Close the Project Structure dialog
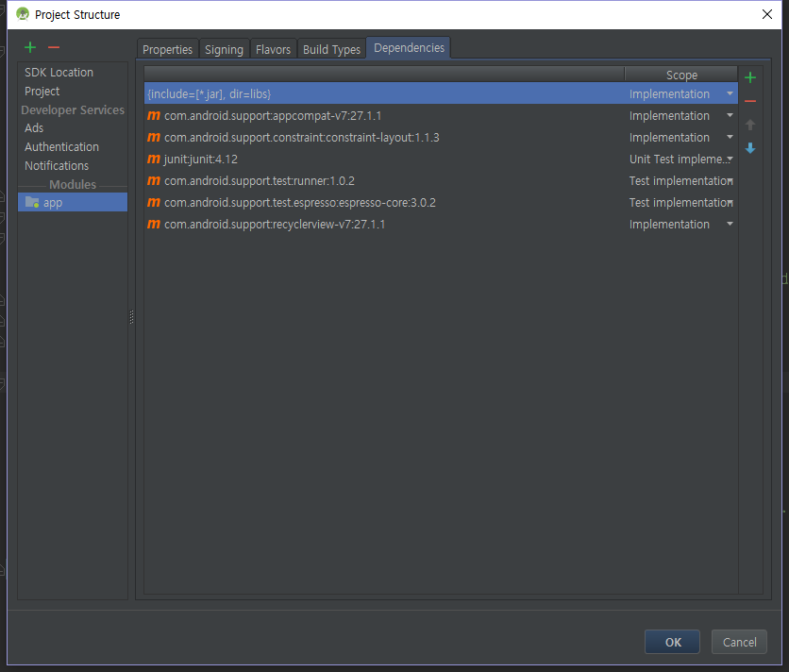Viewport: 789px width, 672px height. click(x=767, y=14)
